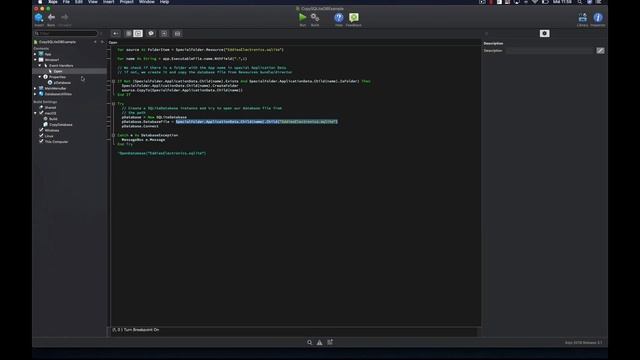
Task: Click the Back arrow toolbar icon
Action: point(51,17)
